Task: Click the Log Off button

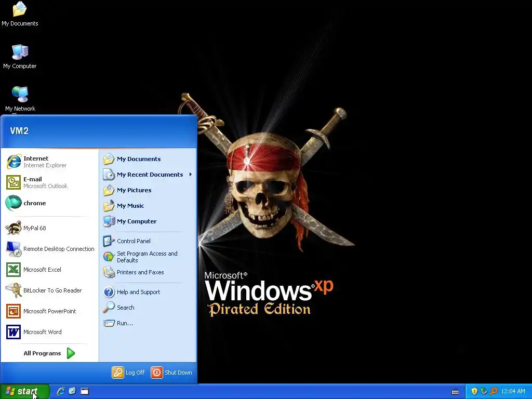Action: pyautogui.click(x=129, y=373)
